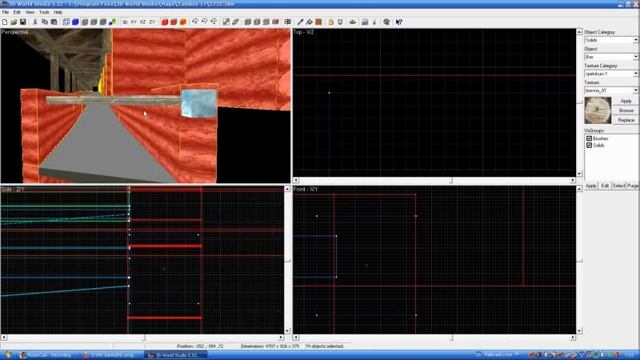Click the Top XZ view horizontal scrollbar thumb

(x=451, y=180)
